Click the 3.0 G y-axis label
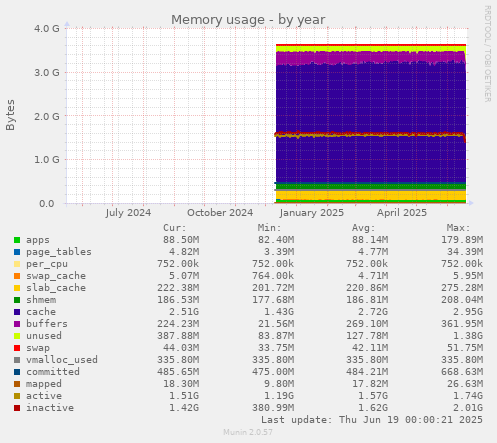The width and height of the screenshot is (497, 443). (47, 72)
